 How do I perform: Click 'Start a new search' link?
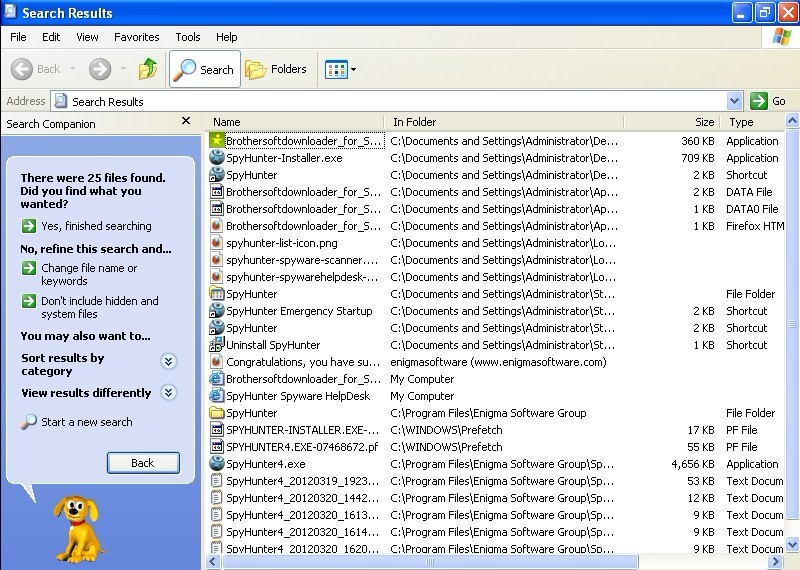[x=87, y=422]
